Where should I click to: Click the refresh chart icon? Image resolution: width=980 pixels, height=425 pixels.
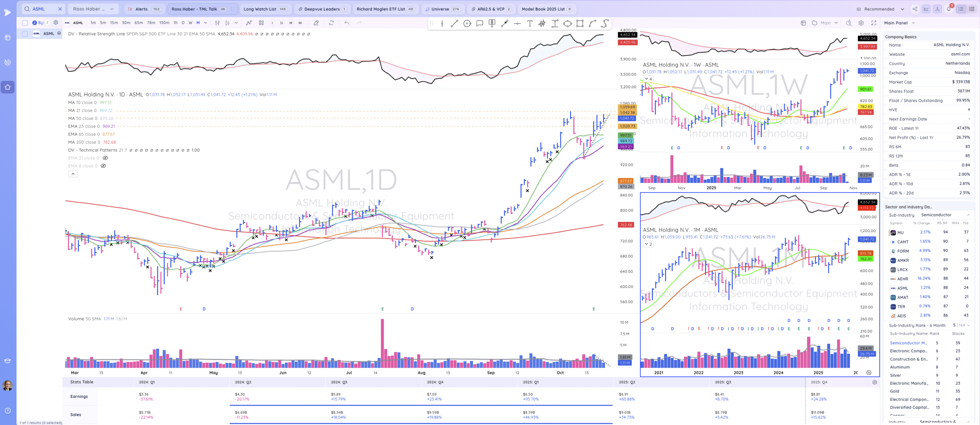click(x=332, y=23)
